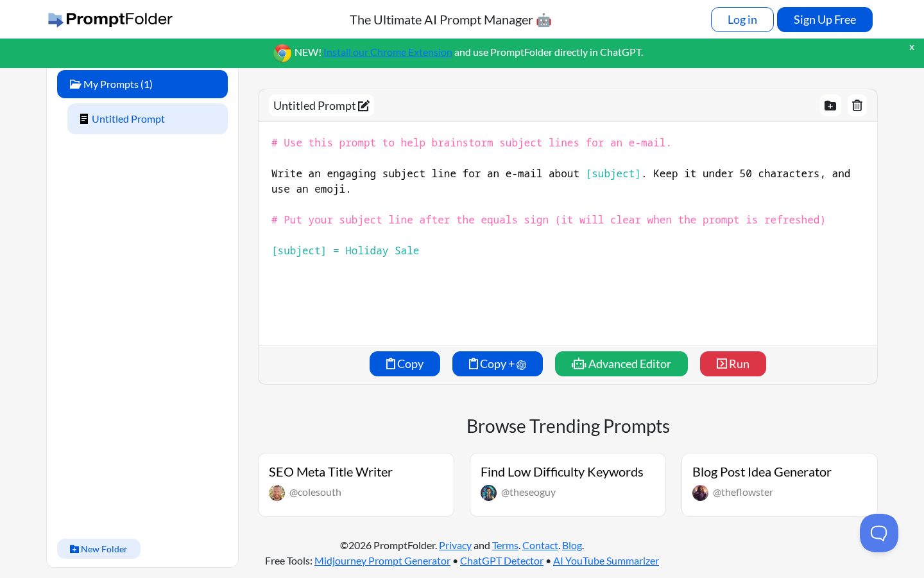Image resolution: width=924 pixels, height=578 pixels.
Task: Open the Privacy link
Action: point(455,545)
